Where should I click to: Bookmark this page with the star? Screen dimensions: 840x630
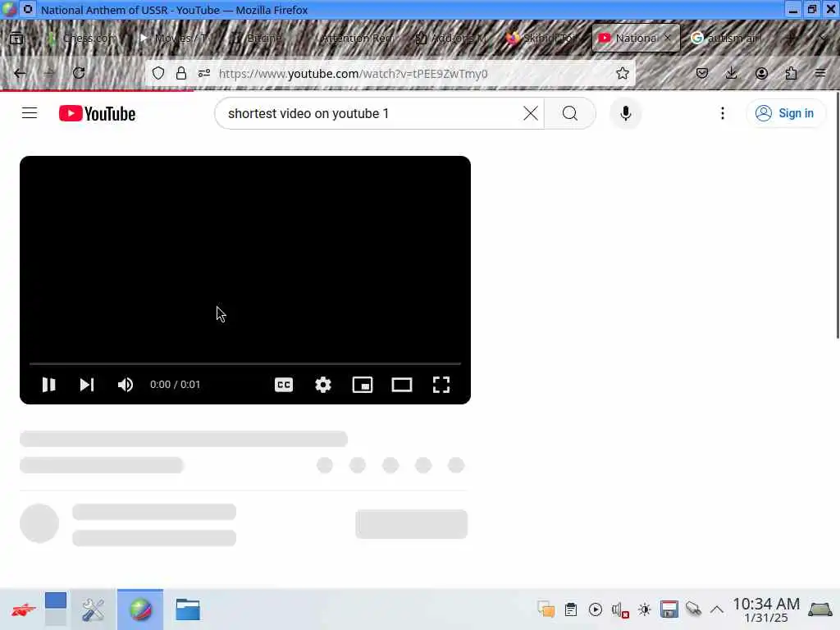623,73
